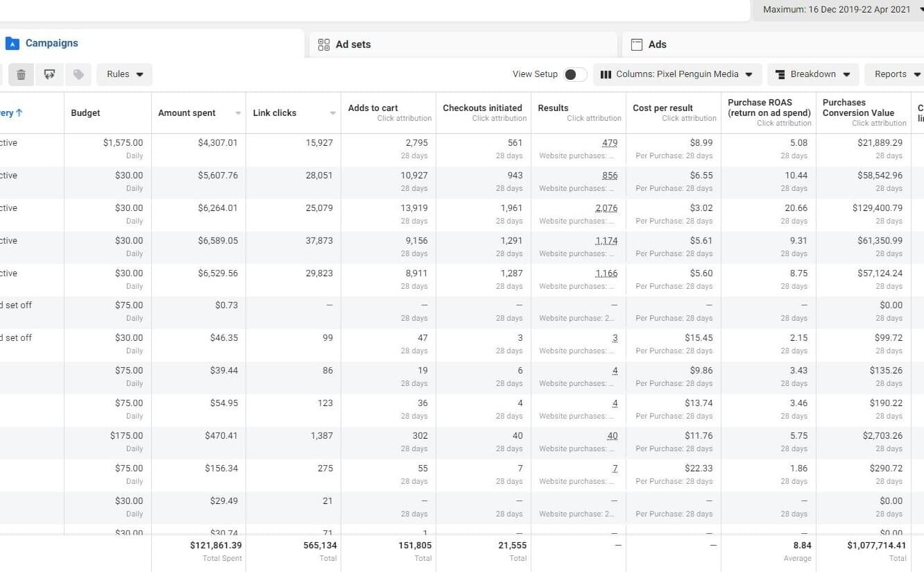This screenshot has width=924, height=572.
Task: Click the Ad sets grid icon
Action: pos(324,44)
